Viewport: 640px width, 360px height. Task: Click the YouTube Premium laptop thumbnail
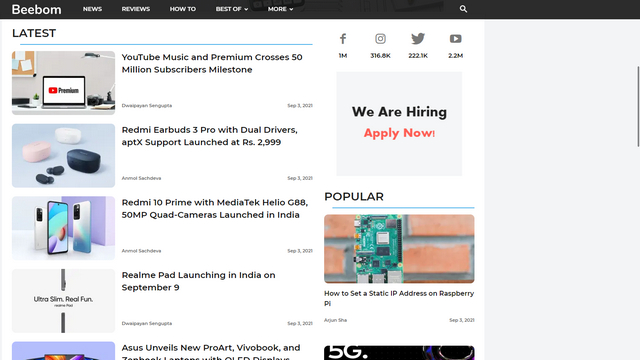(63, 83)
